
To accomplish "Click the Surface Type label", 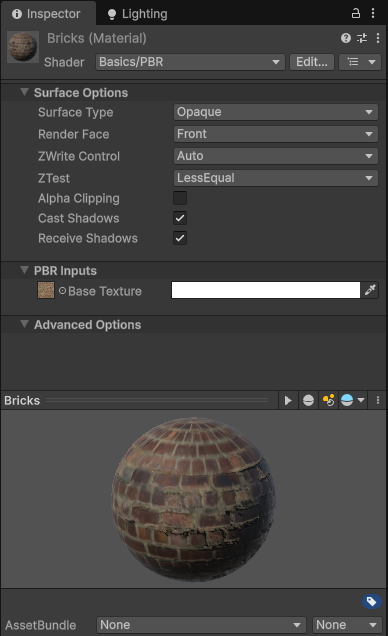I will [75, 112].
